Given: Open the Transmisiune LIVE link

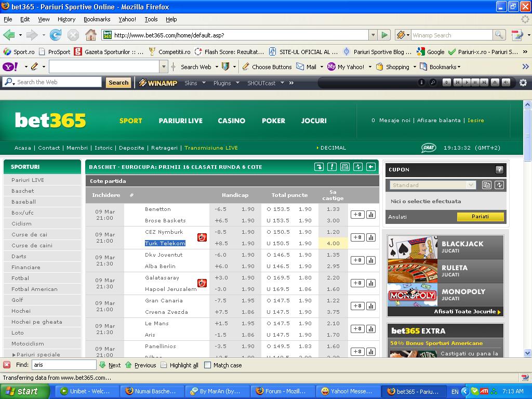Looking at the screenshot, I should [x=211, y=148].
